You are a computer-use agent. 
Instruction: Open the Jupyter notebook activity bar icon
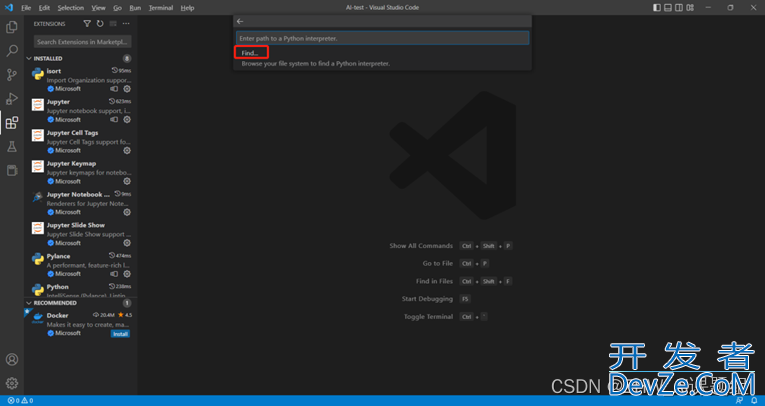click(12, 170)
